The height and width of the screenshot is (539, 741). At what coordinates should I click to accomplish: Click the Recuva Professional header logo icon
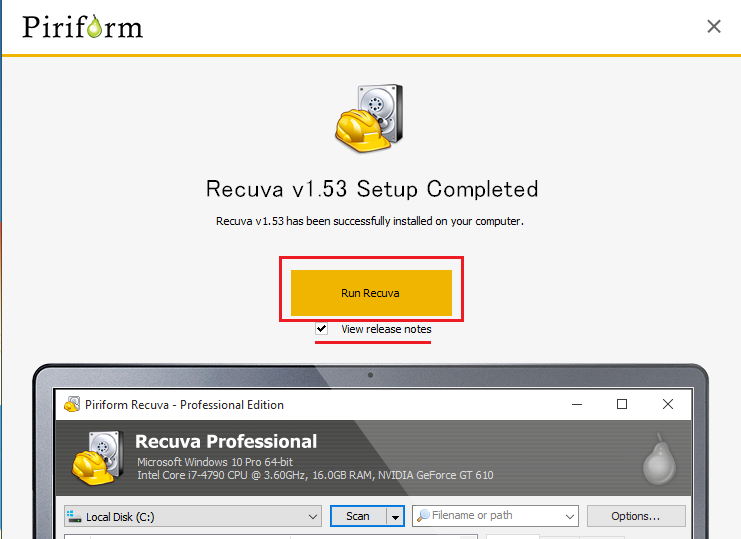click(x=98, y=457)
